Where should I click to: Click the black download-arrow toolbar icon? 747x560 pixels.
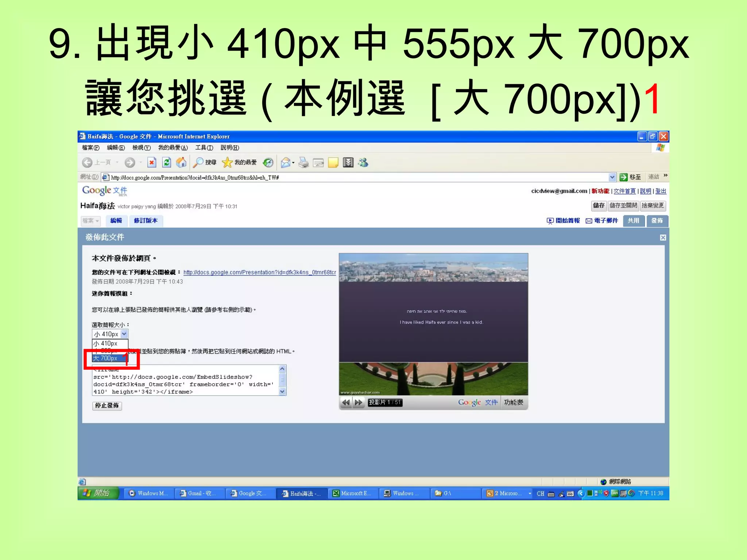348,163
